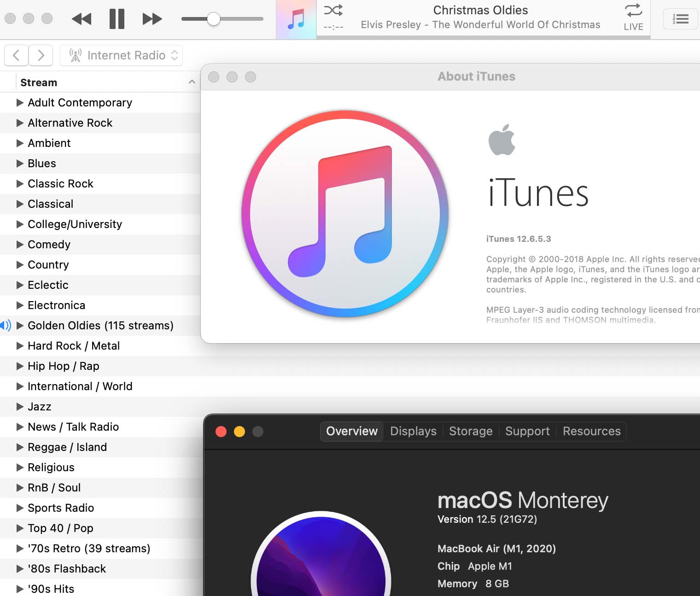Go back in iTunes navigation
The width and height of the screenshot is (700, 596).
pos(16,55)
